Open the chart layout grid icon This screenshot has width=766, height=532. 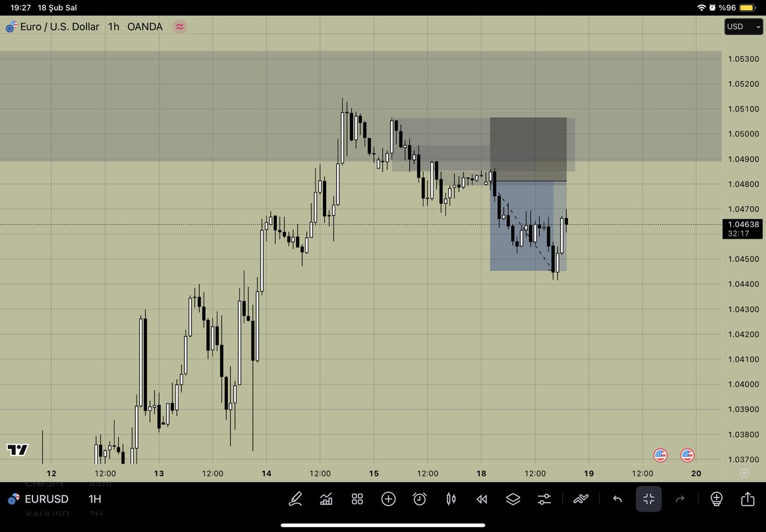tap(357, 499)
